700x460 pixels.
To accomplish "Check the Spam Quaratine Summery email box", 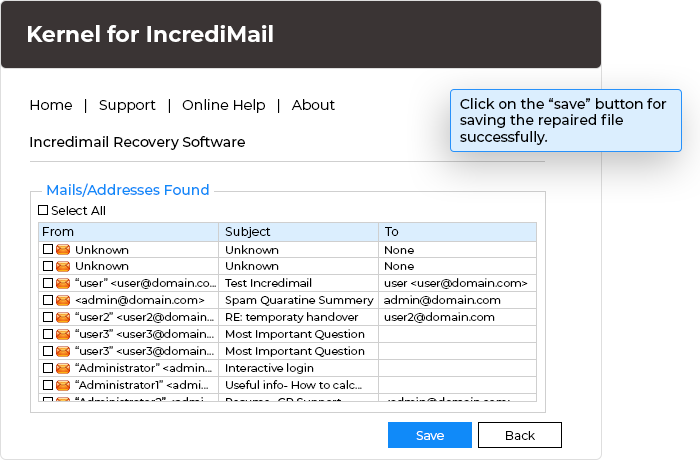I will 48,300.
